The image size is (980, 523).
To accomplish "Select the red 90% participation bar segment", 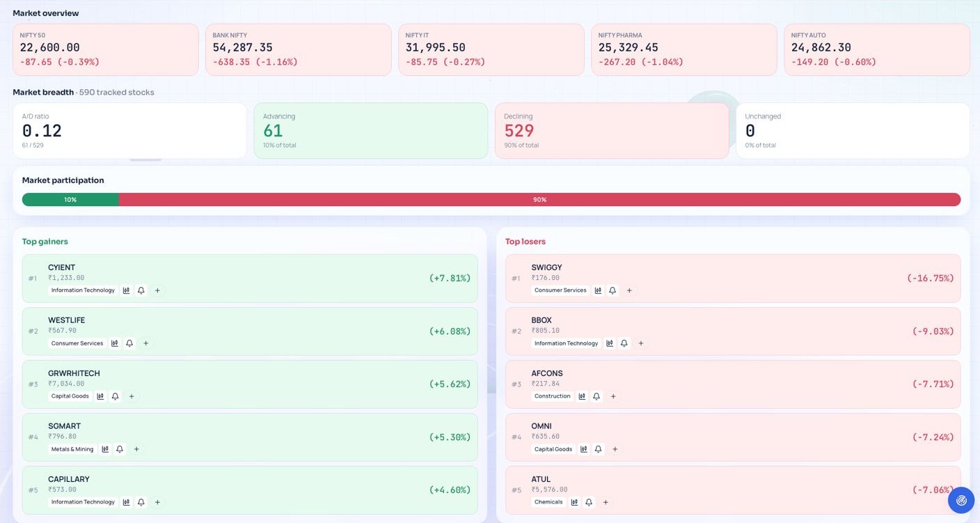I will coord(540,200).
